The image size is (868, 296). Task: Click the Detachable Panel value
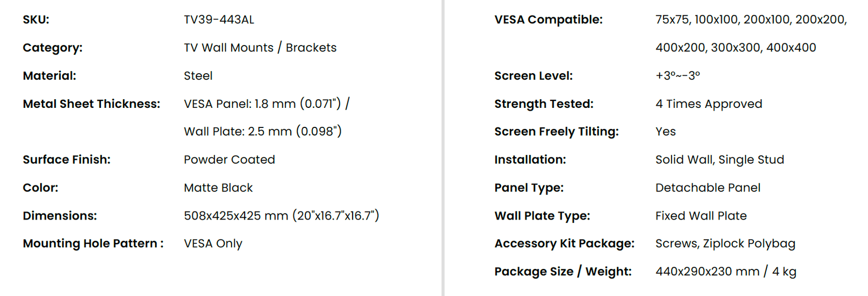point(708,188)
